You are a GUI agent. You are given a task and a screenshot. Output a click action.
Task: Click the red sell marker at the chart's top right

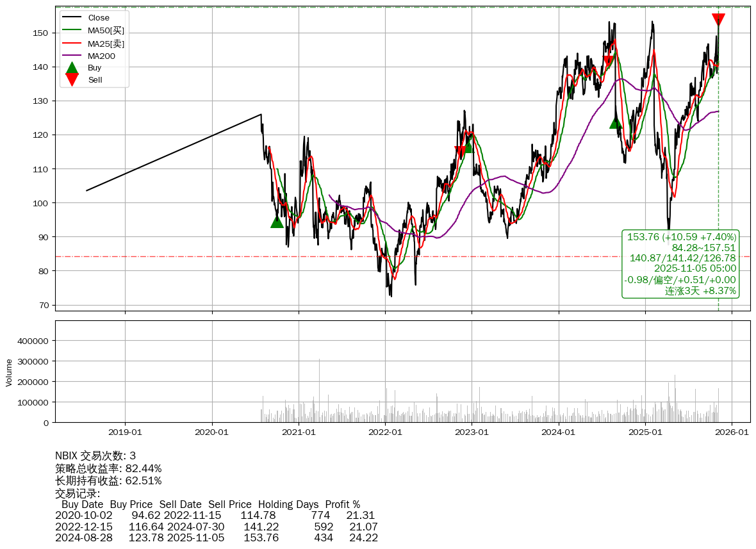(718, 20)
